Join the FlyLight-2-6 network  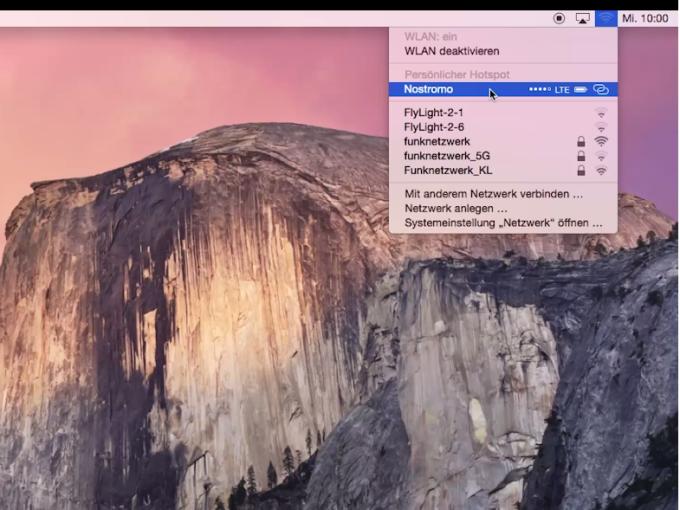pos(503,127)
